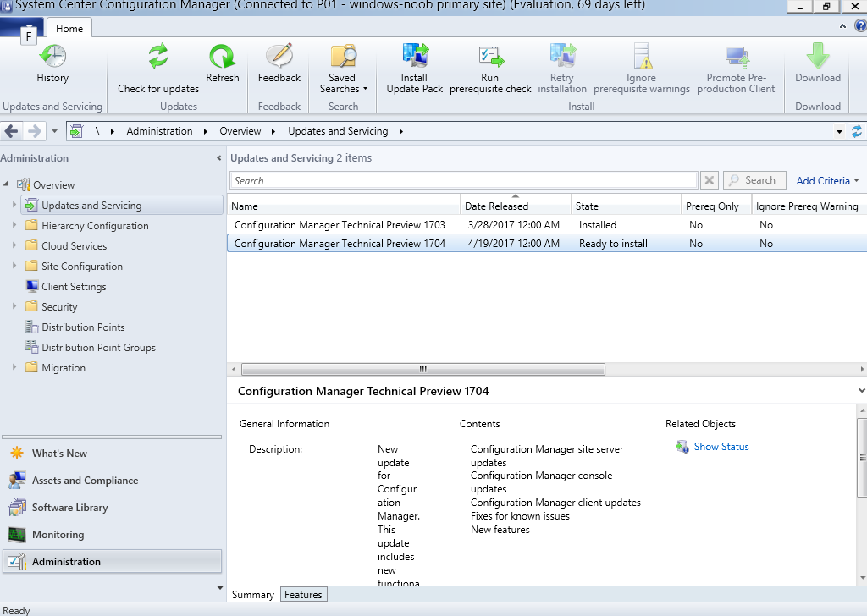
Task: Collapse the Overview tree node
Action: tap(6, 184)
